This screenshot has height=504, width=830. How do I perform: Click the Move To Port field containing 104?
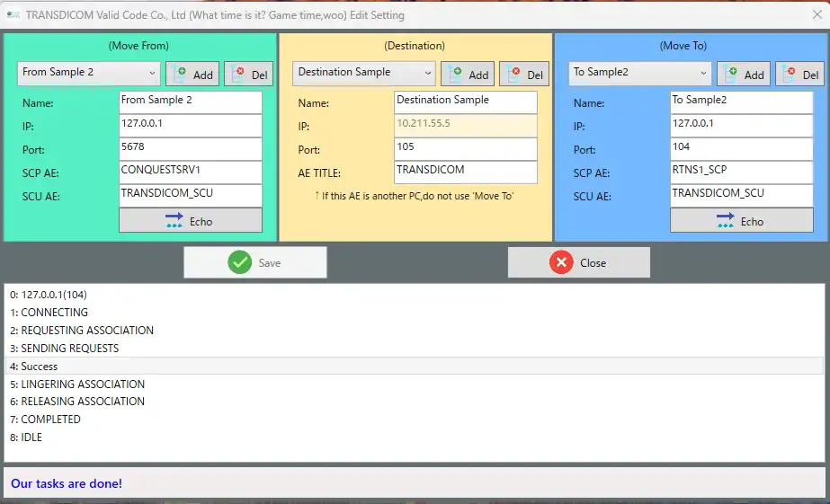click(742, 148)
